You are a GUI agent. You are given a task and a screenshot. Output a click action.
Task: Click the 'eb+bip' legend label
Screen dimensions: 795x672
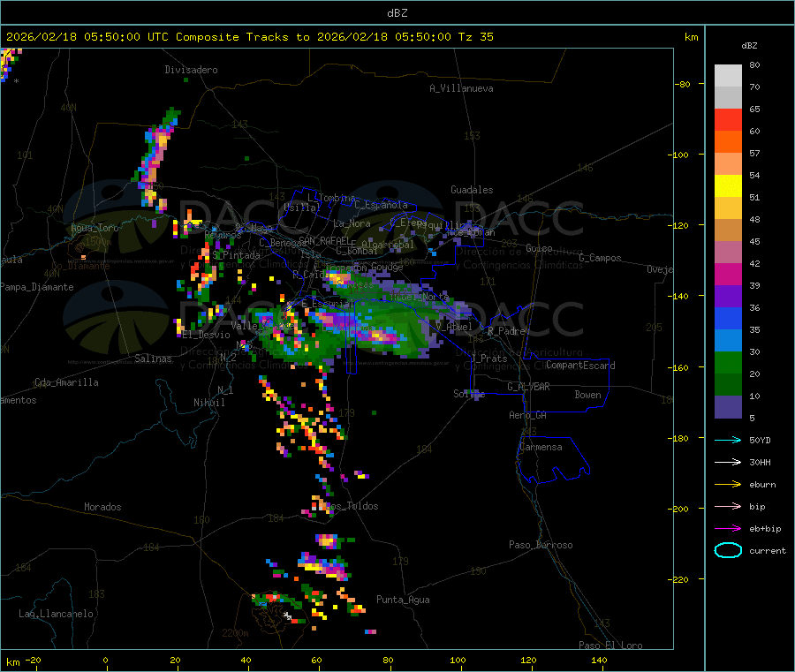(765, 529)
